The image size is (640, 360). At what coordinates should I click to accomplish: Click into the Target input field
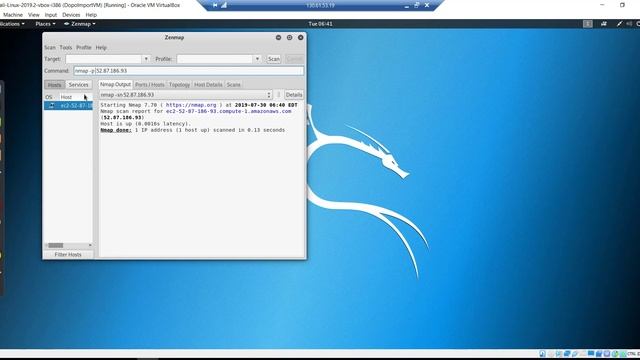pyautogui.click(x=104, y=59)
